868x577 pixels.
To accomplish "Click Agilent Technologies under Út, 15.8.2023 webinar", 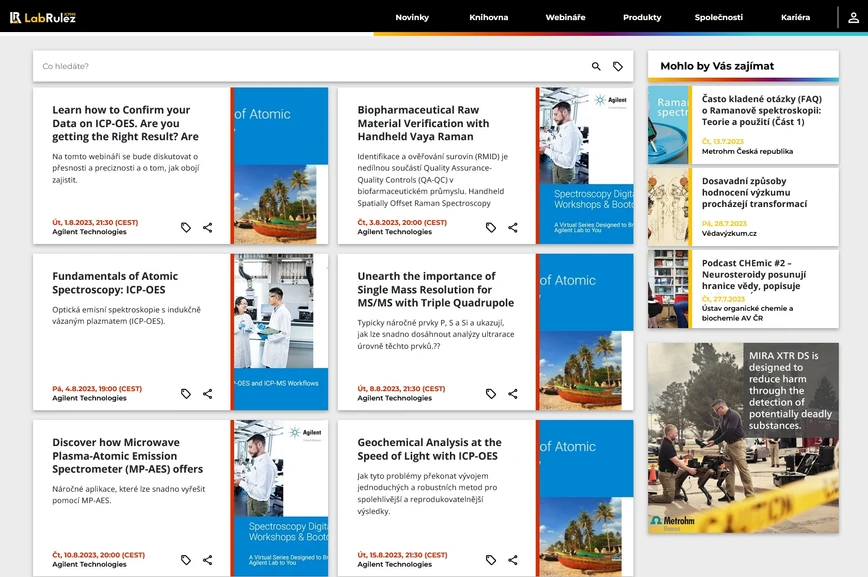I will (x=394, y=564).
